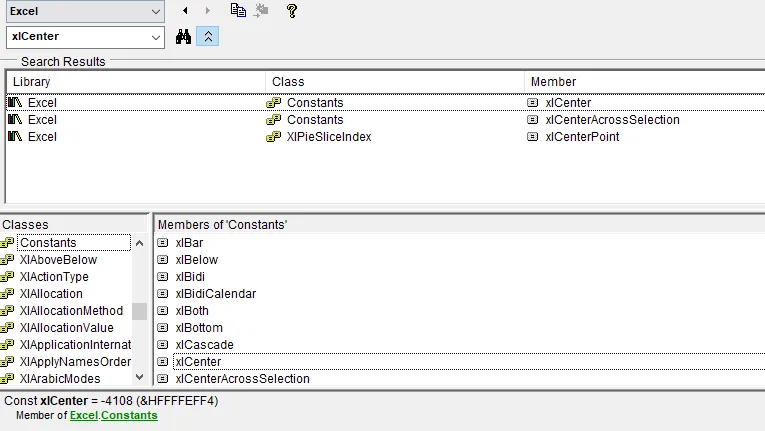The height and width of the screenshot is (431, 765).
Task: Click the Library column header
Action: coord(136,82)
